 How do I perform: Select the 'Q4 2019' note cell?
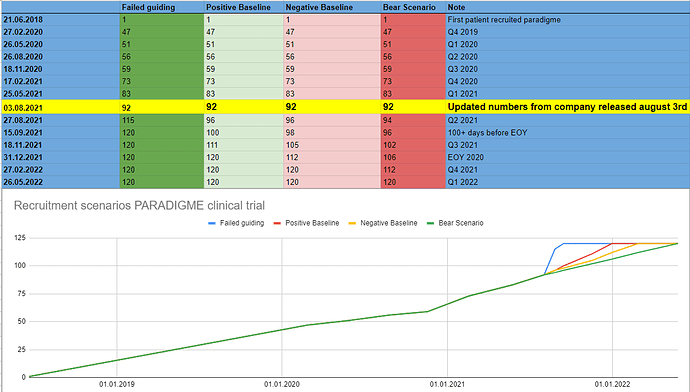click(x=568, y=32)
